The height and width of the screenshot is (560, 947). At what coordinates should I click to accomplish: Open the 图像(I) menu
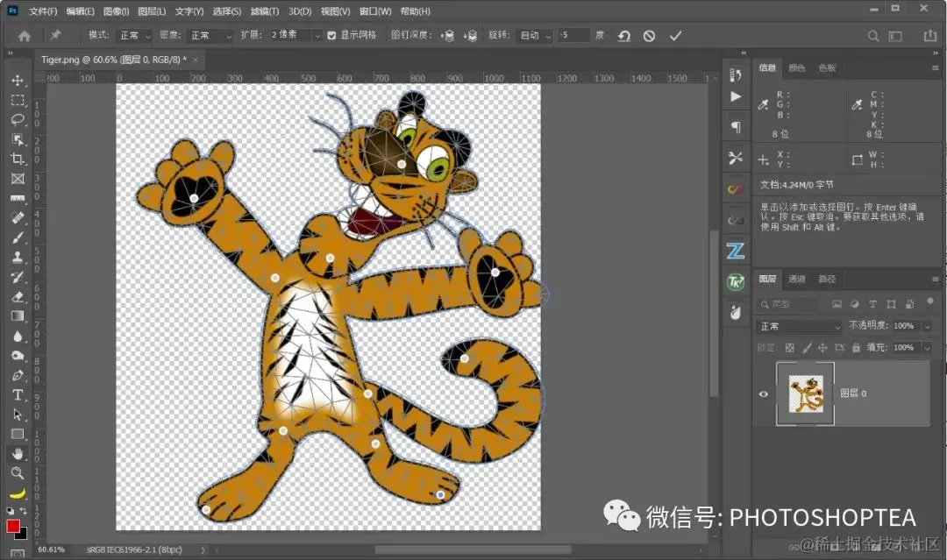coord(116,11)
